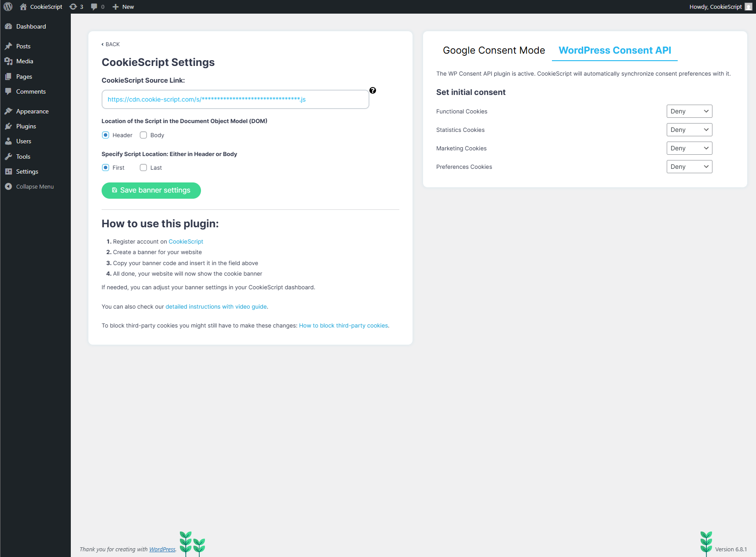Open the Marketing Cookies consent dropdown
The width and height of the screenshot is (756, 557).
point(689,148)
